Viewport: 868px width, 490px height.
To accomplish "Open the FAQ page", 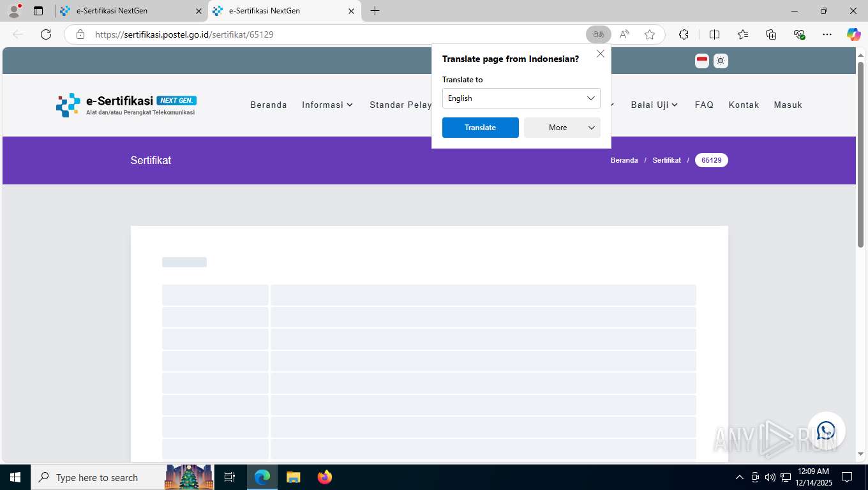I will (x=704, y=105).
